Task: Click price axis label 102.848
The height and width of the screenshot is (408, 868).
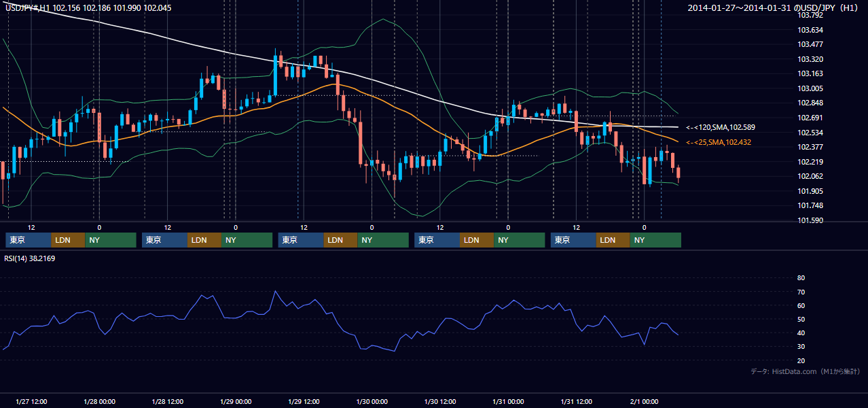Action: (x=810, y=103)
